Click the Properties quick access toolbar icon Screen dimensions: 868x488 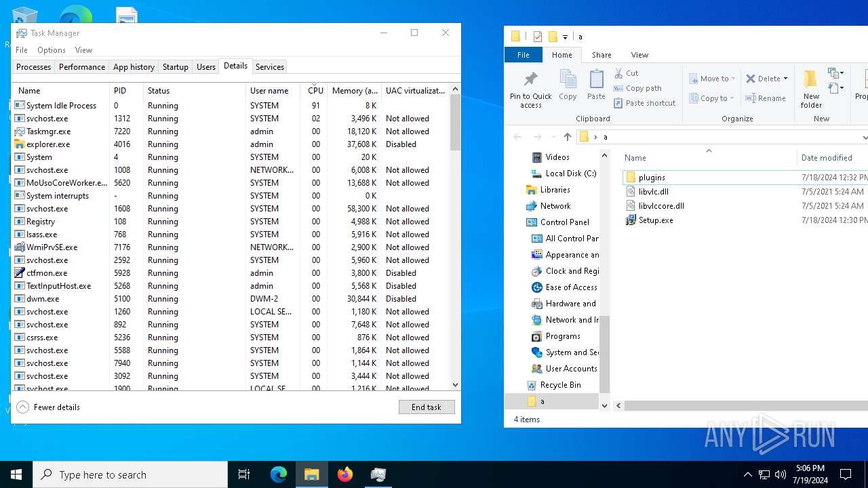click(538, 37)
